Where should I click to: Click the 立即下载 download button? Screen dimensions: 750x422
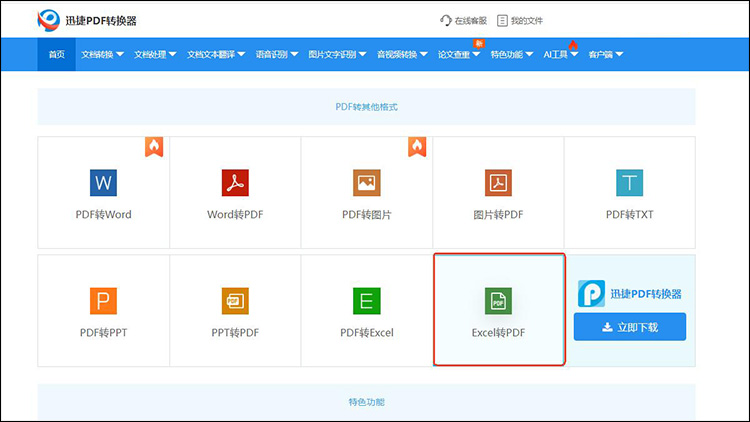[x=630, y=327]
